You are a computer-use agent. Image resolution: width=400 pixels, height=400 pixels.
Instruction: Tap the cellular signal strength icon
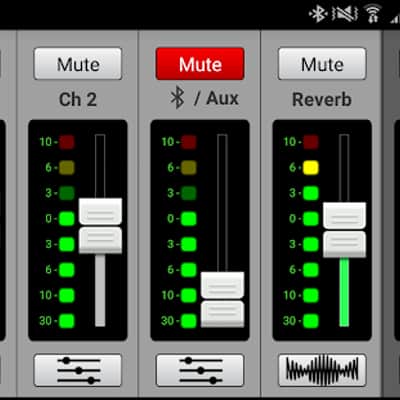click(395, 17)
